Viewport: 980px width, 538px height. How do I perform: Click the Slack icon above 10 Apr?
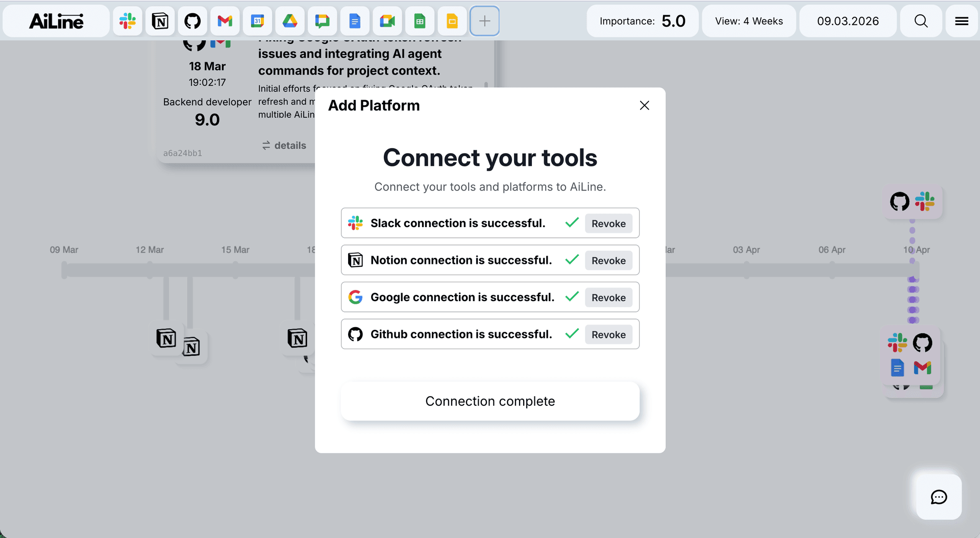tap(924, 201)
